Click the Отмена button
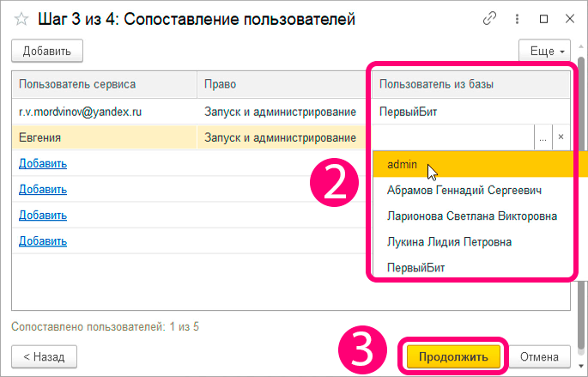 (539, 356)
